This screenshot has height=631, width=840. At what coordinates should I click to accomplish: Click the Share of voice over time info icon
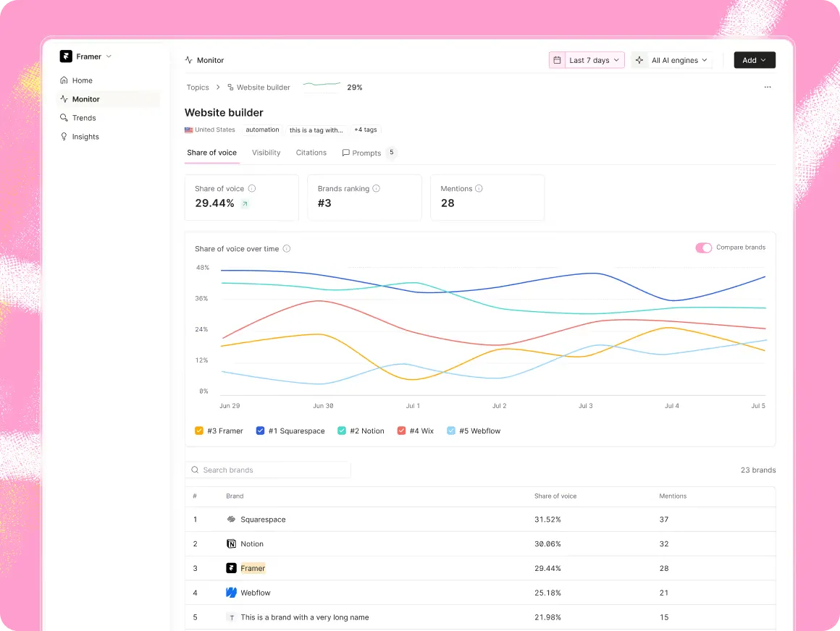pos(287,248)
